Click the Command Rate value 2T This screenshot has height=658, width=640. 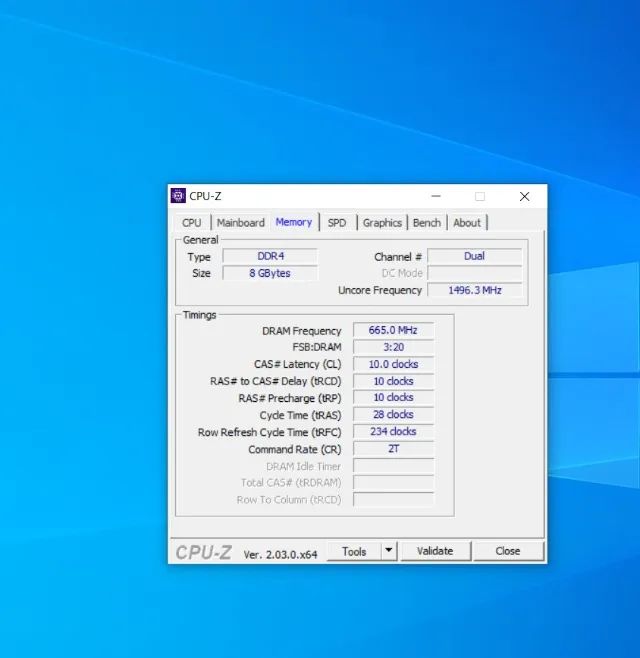(393, 449)
